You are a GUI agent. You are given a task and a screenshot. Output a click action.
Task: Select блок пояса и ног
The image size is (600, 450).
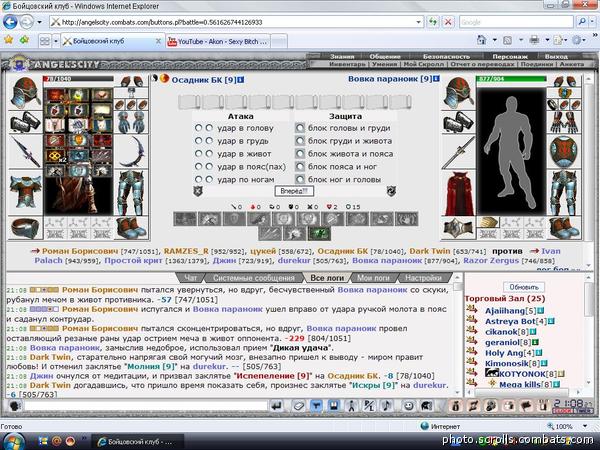point(300,166)
